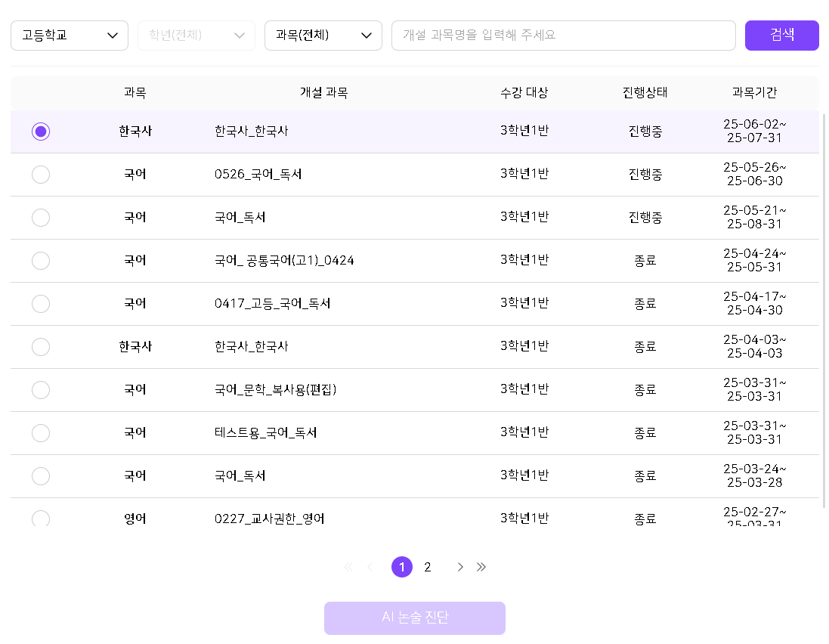Image resolution: width=829 pixels, height=644 pixels.
Task: Select radio button for 0526_국어_독서
Action: click(x=41, y=175)
